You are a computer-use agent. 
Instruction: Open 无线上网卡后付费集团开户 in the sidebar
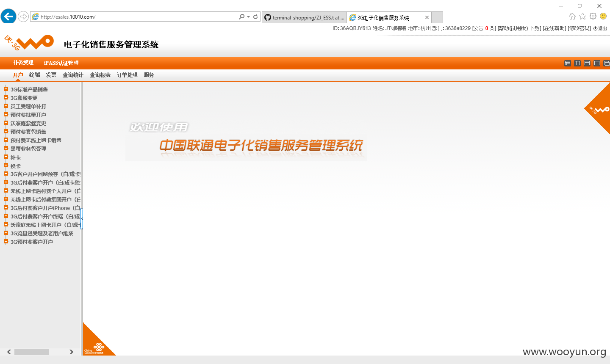click(x=45, y=199)
